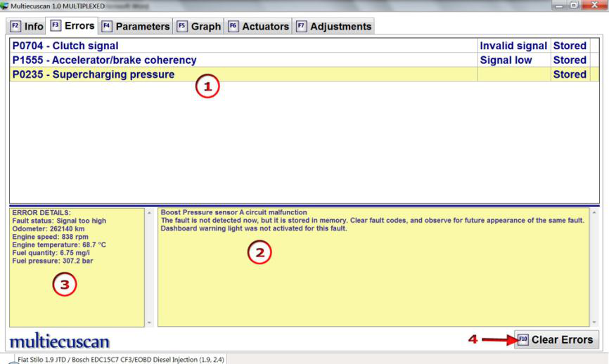Click the Invalid signal status of P0704
Screen dimensions: 609x364
coord(513,46)
